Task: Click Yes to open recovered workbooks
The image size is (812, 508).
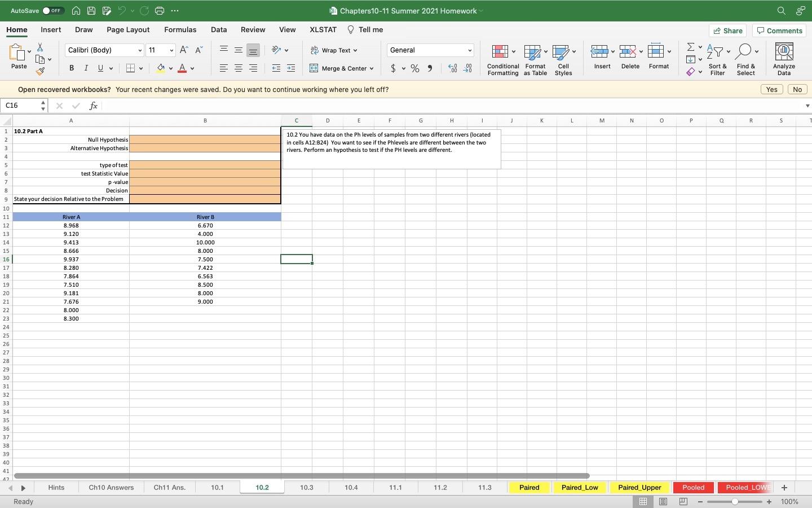Action: click(x=771, y=90)
